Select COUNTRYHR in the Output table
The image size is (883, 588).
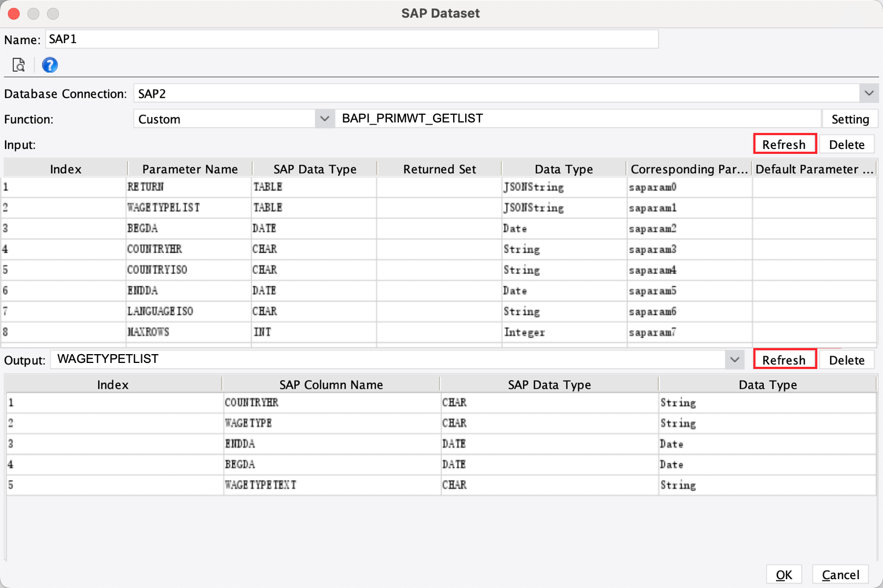tap(332, 403)
